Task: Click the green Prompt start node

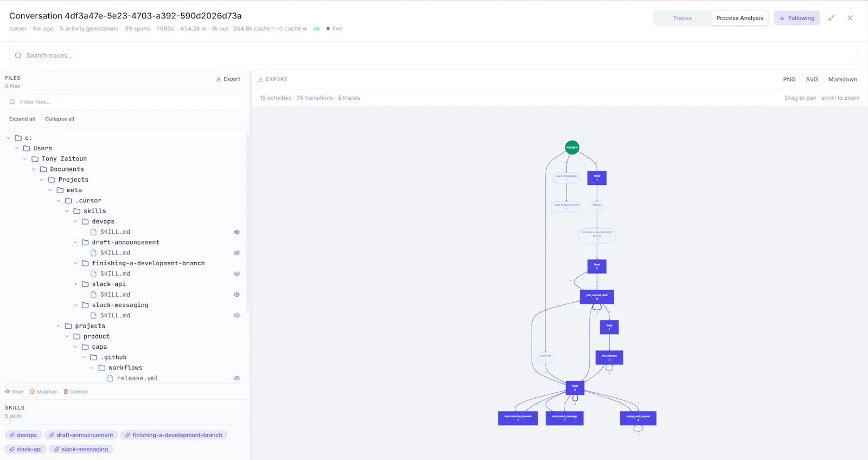Action: click(x=572, y=147)
